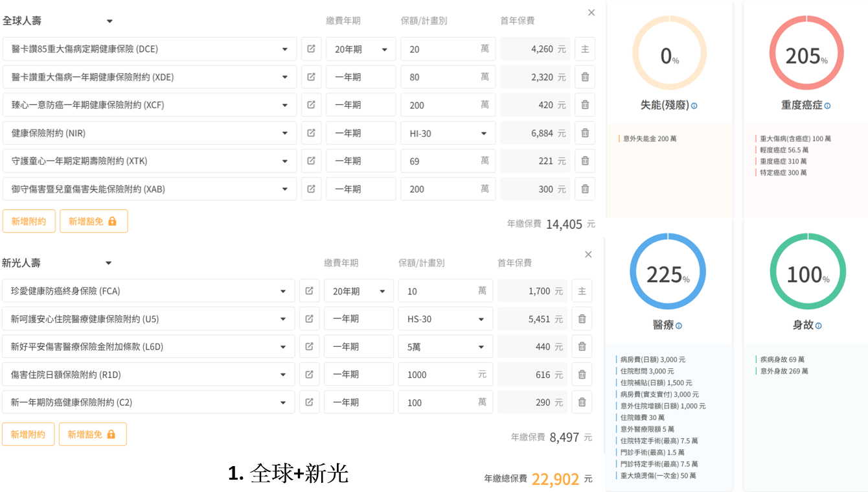Expand product selector for 臻心一意防癌 (XCF)

pyautogui.click(x=284, y=105)
